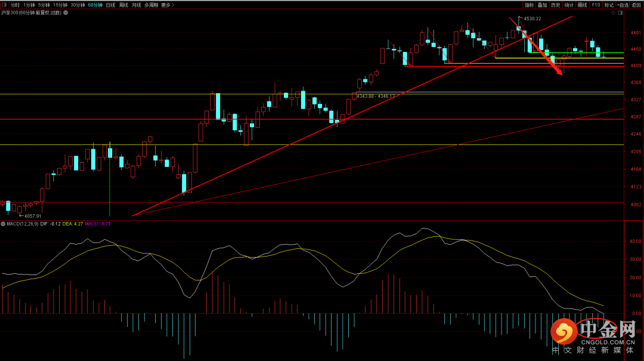Open the chart settings dropdown beside 沪深300 title
The image size is (644, 361).
click(66, 13)
